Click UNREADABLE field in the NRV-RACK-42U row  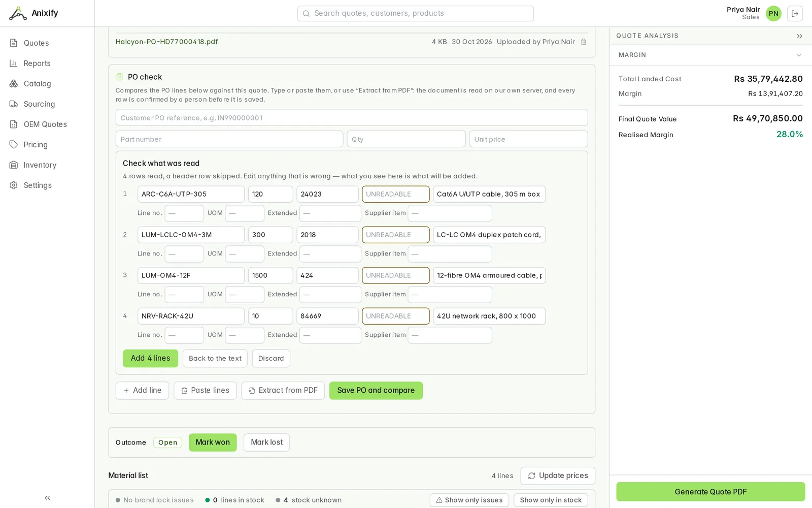(x=395, y=316)
